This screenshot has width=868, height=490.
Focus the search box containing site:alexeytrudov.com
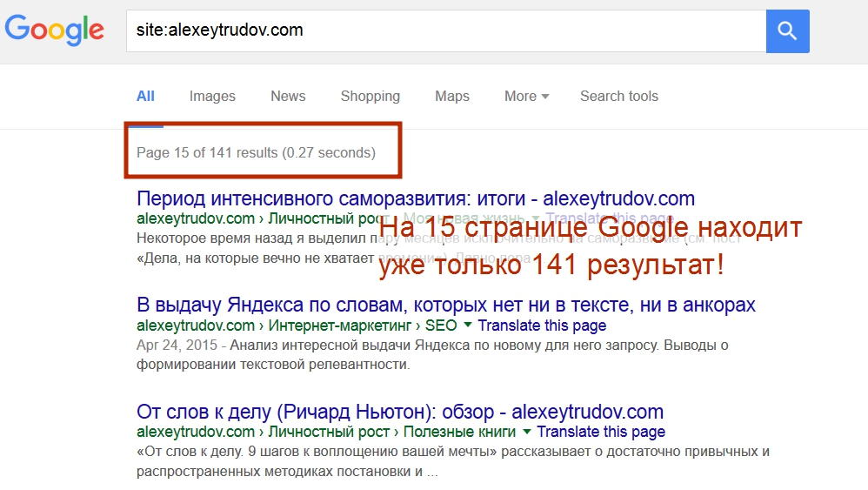coord(444,31)
